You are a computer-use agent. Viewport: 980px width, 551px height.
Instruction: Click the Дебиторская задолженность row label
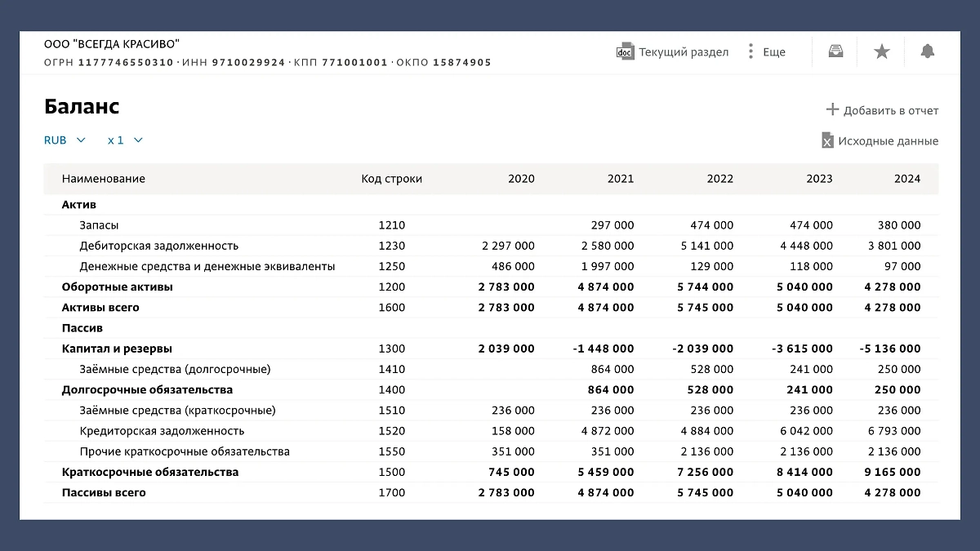[158, 246]
